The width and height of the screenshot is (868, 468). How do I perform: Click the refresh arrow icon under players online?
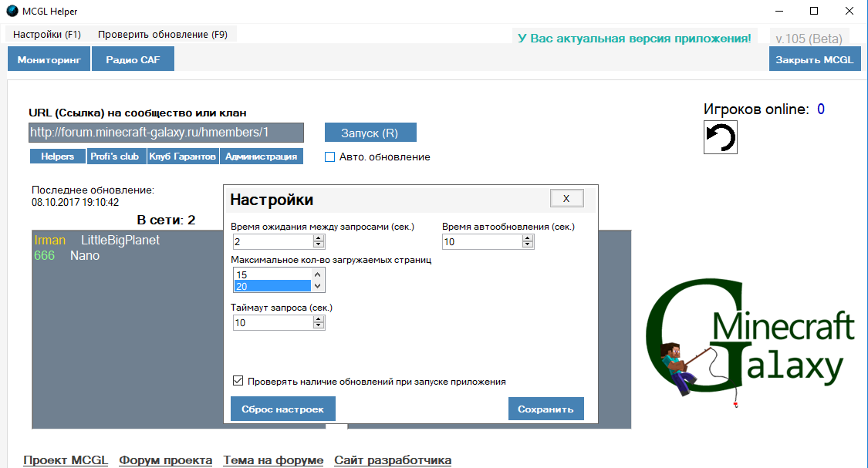720,137
